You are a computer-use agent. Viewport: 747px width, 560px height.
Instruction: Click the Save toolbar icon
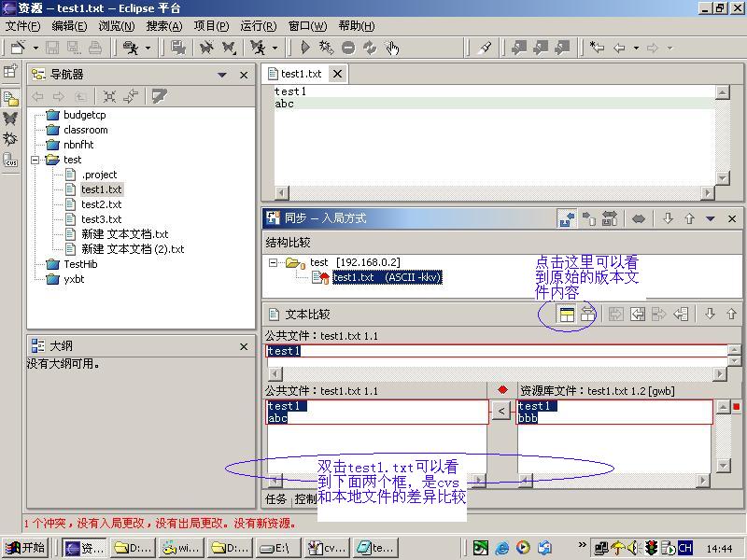52,48
